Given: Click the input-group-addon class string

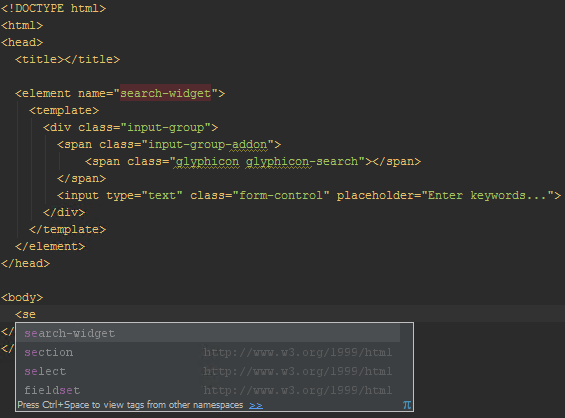Looking at the screenshot, I should [x=208, y=144].
